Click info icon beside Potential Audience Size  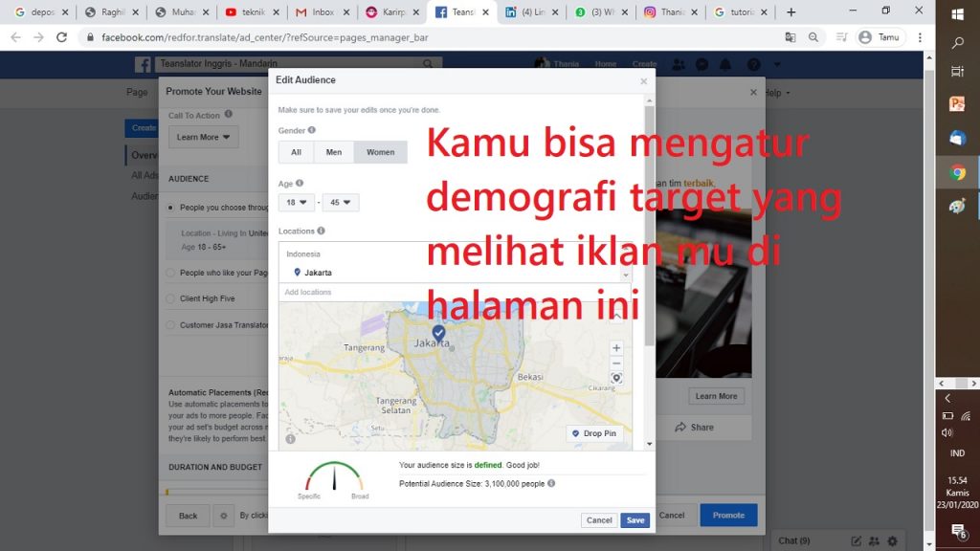[x=551, y=484]
